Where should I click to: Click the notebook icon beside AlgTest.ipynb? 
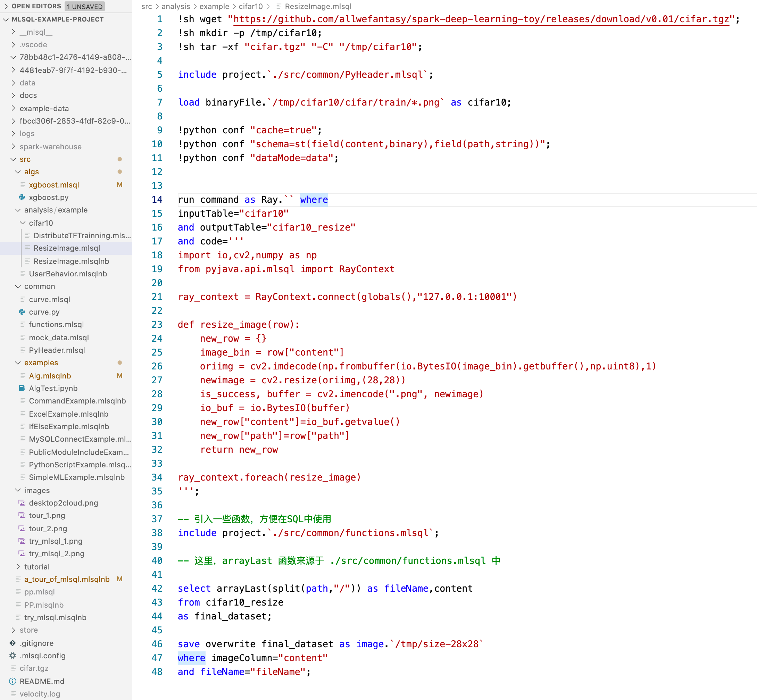[x=22, y=388]
